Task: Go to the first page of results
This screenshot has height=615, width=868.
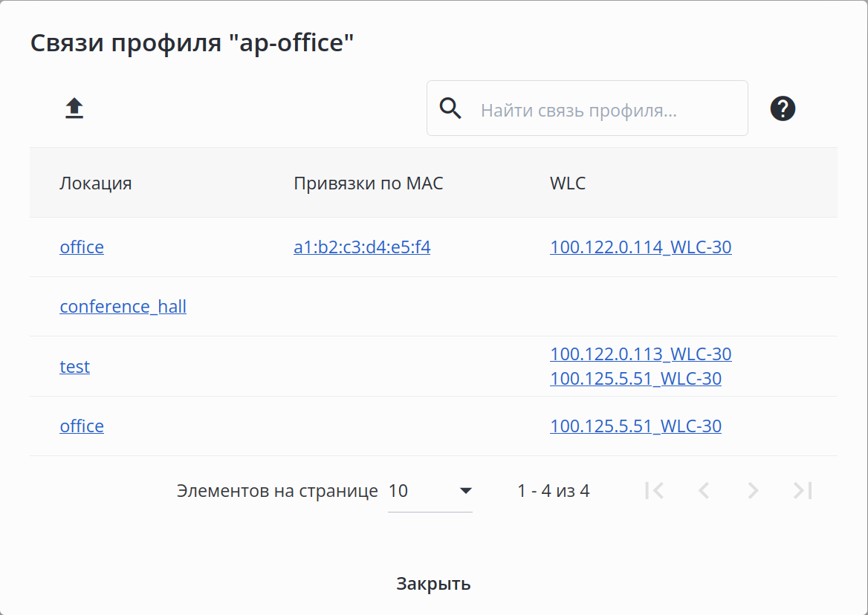Action: click(654, 490)
